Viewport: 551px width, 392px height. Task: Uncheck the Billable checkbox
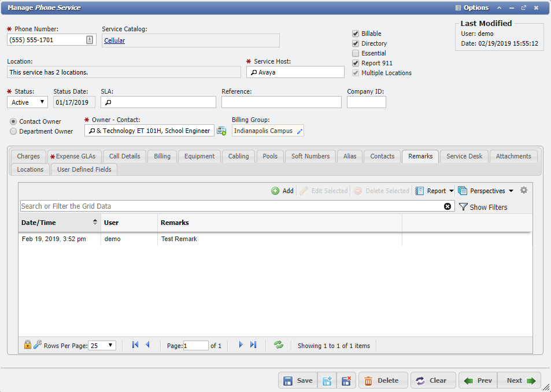pos(356,34)
